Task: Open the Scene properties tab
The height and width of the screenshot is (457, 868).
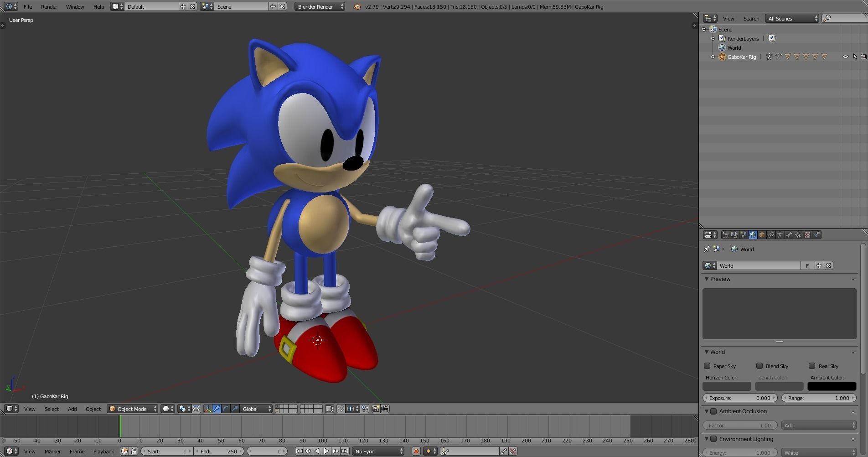Action: pyautogui.click(x=744, y=235)
